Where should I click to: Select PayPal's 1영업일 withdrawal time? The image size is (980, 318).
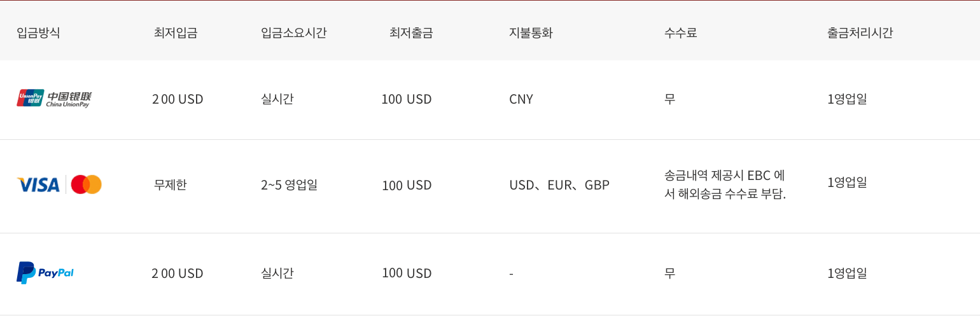847,273
